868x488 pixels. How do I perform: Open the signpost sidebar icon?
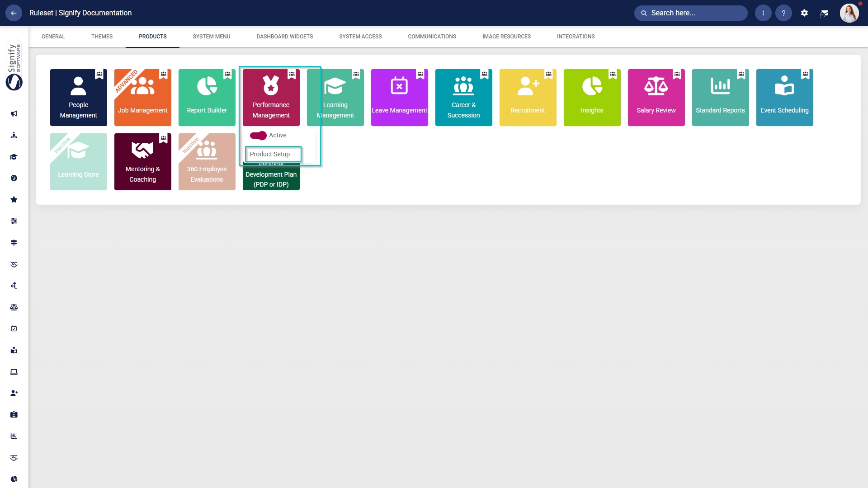click(x=14, y=243)
